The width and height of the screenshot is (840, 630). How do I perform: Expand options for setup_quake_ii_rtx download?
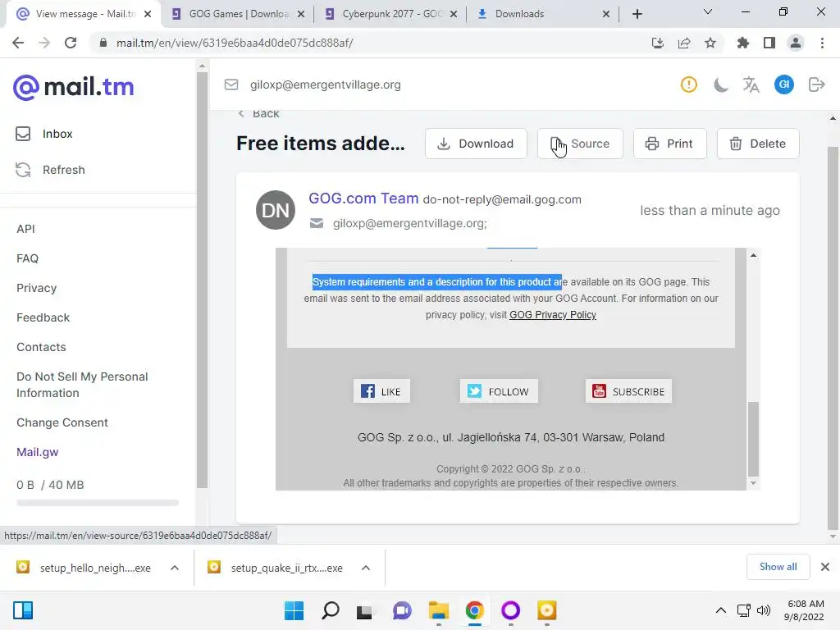click(366, 568)
